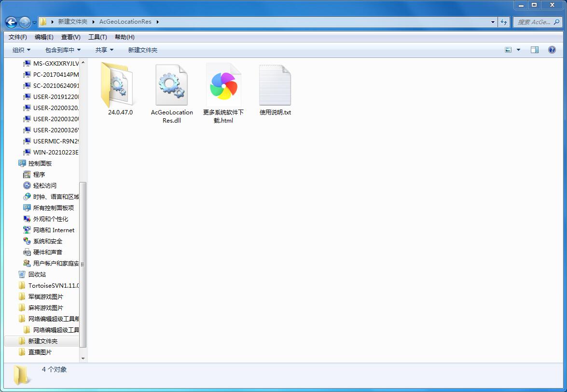Open 系统和安全 shield icon

pyautogui.click(x=27, y=241)
